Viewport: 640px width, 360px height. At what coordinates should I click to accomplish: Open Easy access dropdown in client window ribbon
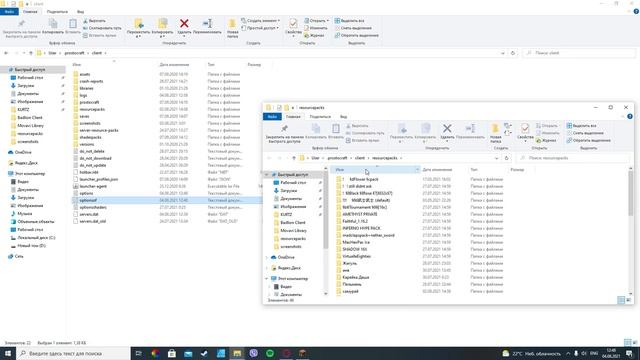click(x=260, y=28)
